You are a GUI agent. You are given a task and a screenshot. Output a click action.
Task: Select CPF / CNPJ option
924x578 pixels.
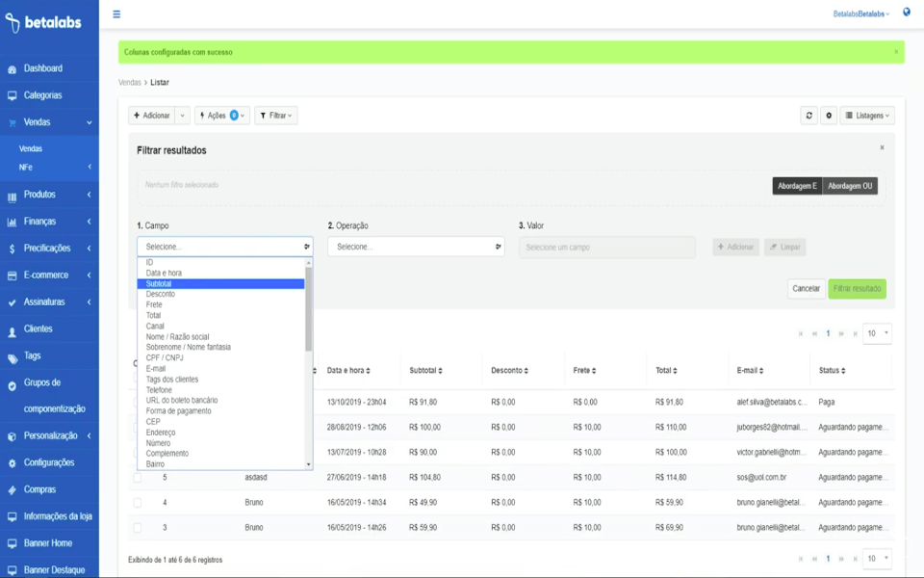coord(221,358)
